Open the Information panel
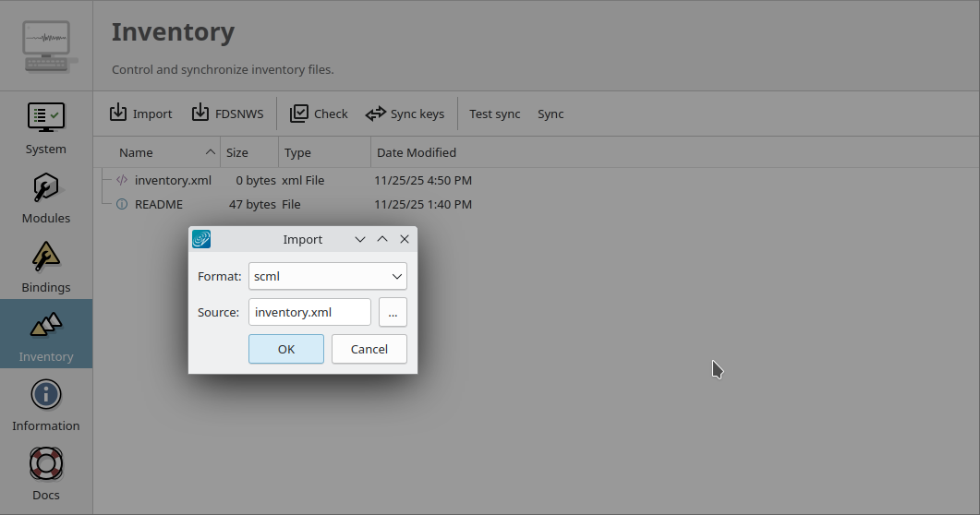 [45, 405]
